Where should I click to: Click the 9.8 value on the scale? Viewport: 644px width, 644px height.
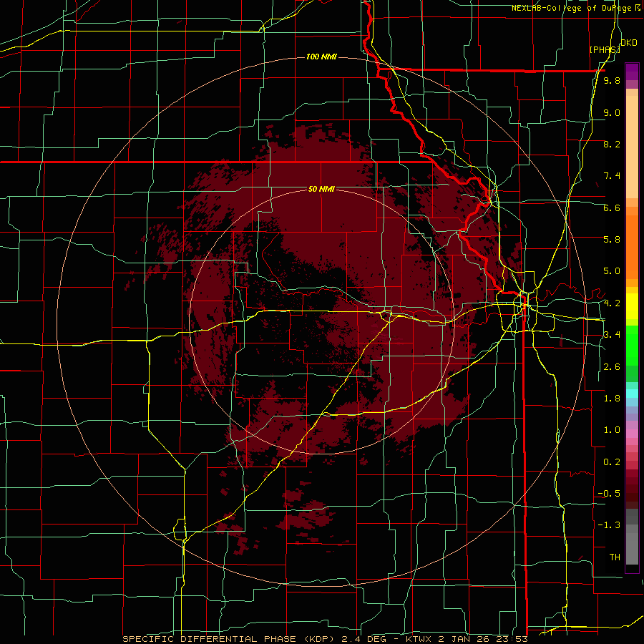612,81
